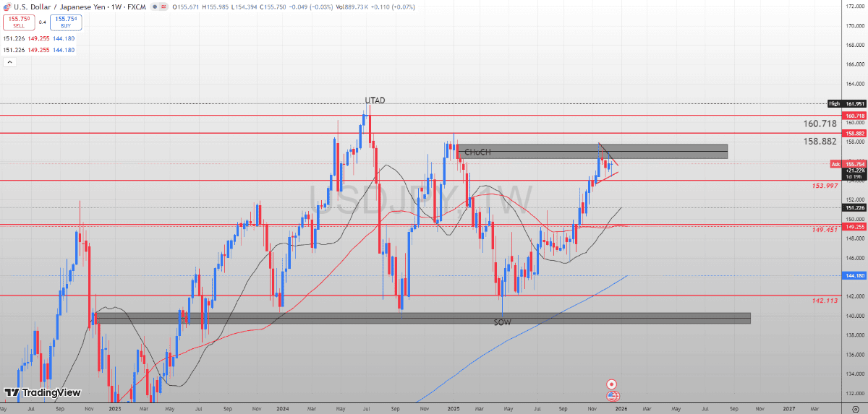868x414 pixels.
Task: Click the Japan economic event marker
Action: tap(612, 384)
